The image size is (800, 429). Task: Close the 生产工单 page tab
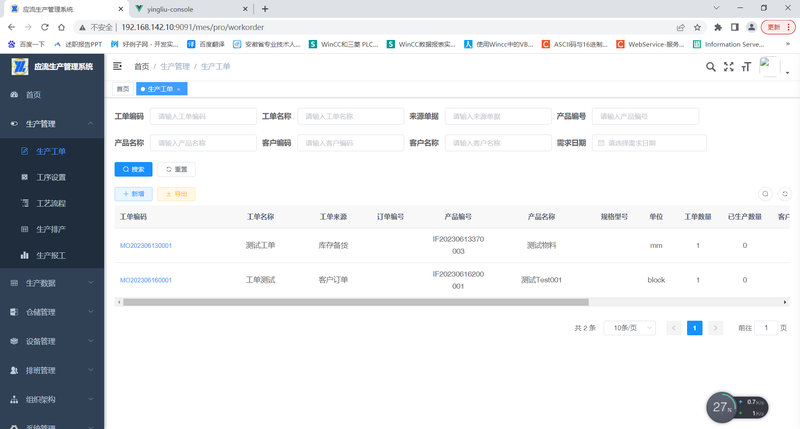click(x=179, y=89)
